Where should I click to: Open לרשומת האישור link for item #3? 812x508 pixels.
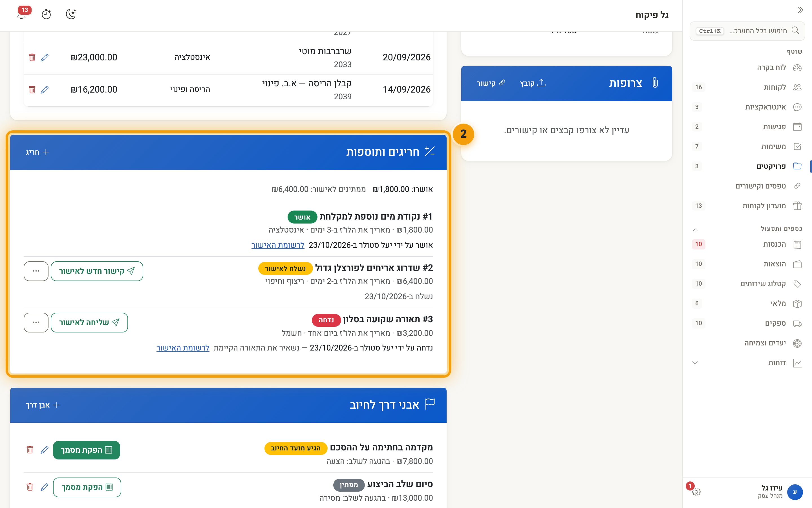(x=183, y=348)
